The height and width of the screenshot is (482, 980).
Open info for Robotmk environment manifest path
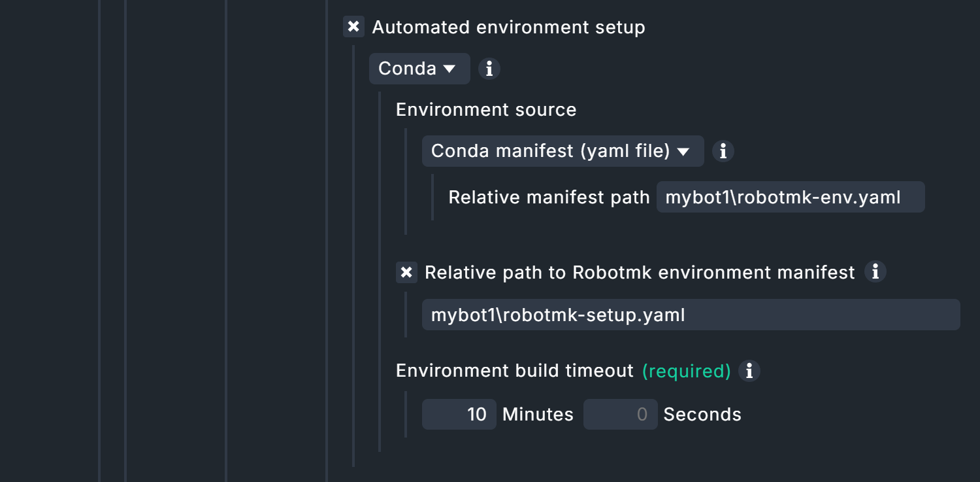click(875, 271)
